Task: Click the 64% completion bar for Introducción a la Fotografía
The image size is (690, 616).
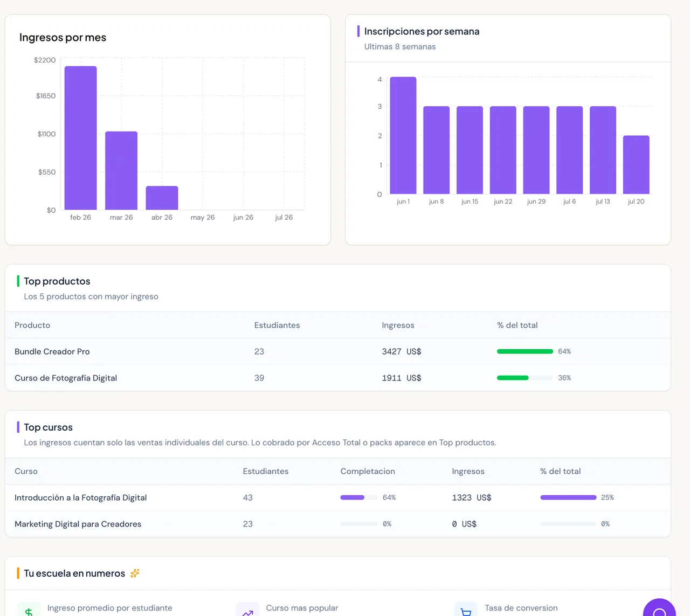Action: pos(359,497)
